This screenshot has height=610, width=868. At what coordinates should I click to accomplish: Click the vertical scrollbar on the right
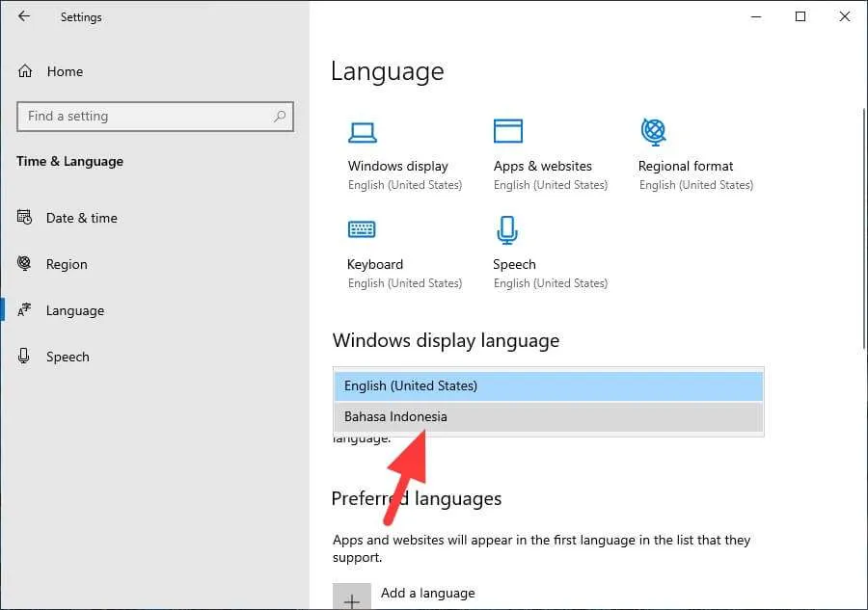pos(865,228)
